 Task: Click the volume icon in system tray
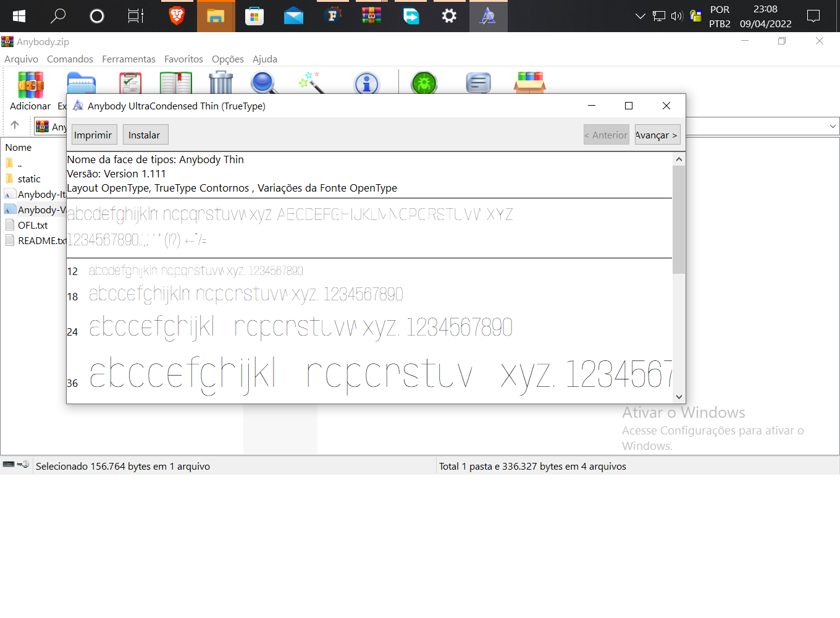click(x=677, y=16)
